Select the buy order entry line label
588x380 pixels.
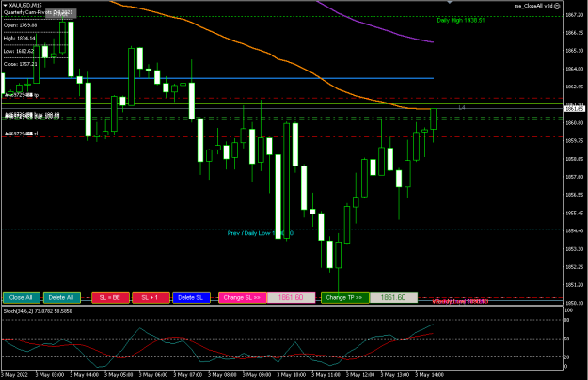[x=32, y=115]
